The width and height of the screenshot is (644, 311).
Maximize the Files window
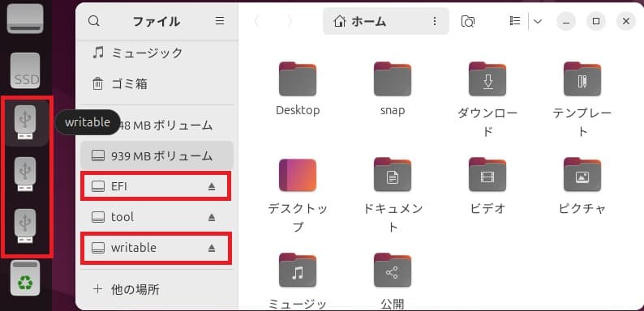click(596, 21)
